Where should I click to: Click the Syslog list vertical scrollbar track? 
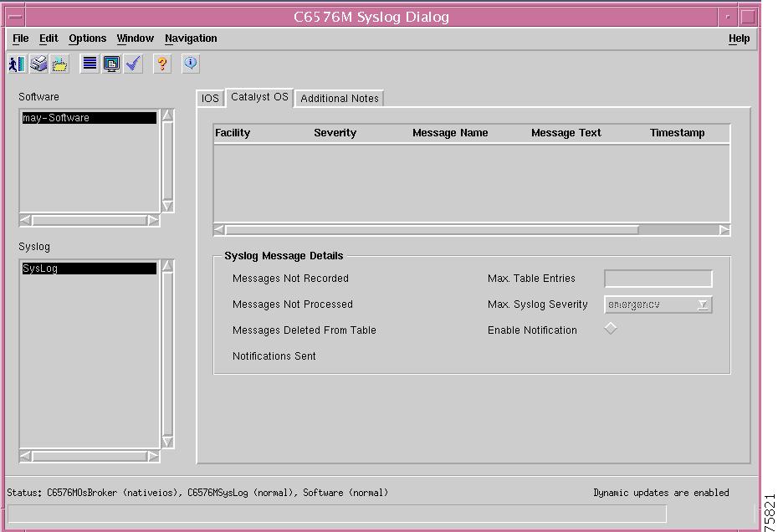click(167, 354)
